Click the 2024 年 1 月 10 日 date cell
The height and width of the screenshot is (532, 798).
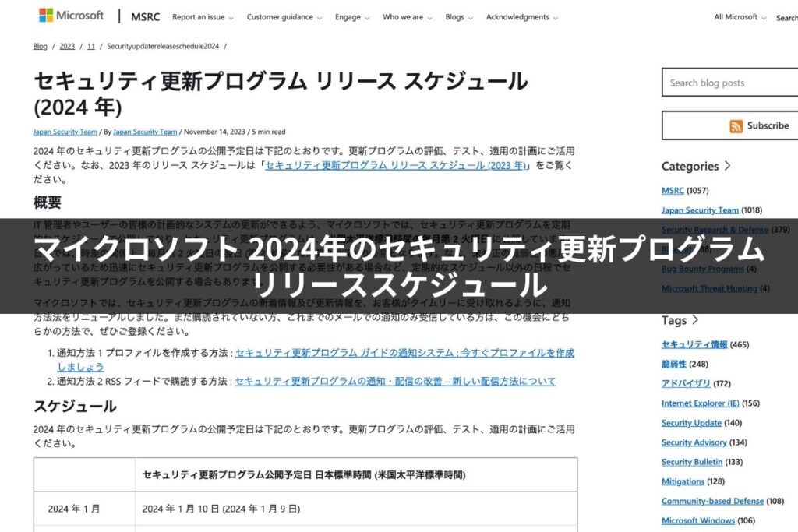356,509
